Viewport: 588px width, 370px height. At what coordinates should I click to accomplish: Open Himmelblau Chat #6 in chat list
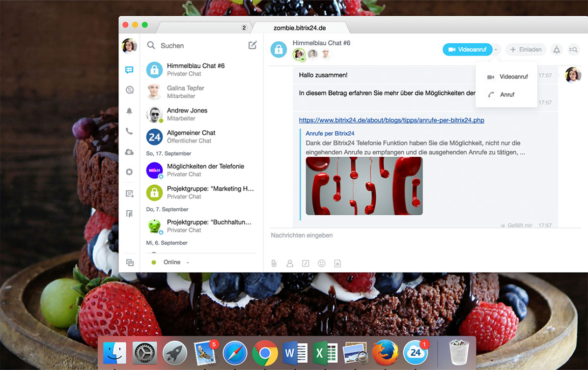[201, 69]
